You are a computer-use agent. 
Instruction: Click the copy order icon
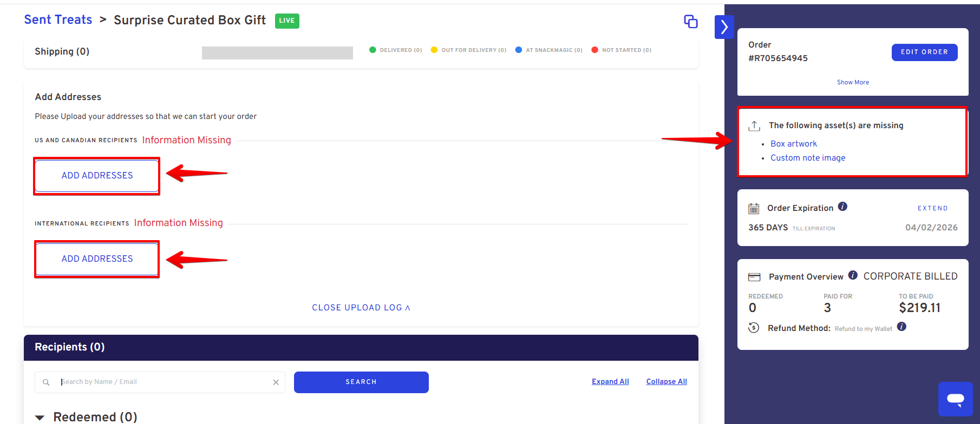[x=690, y=22]
